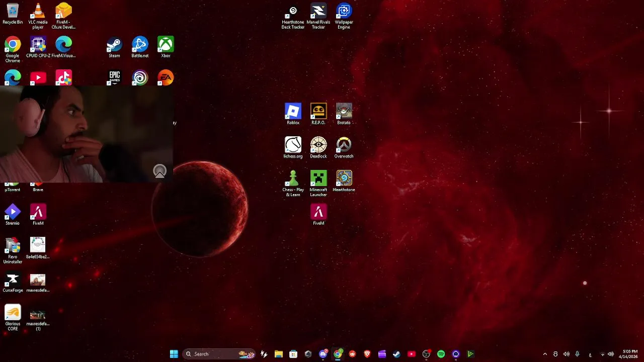Launch the Hearthstone game shortcut
Screen dimensions: 644x362
pyautogui.click(x=344, y=181)
